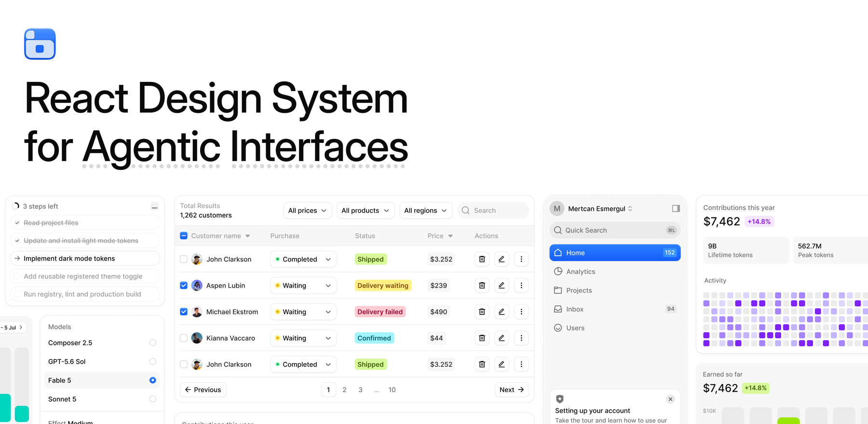
Task: Sort by Customer name column
Action: click(x=221, y=236)
